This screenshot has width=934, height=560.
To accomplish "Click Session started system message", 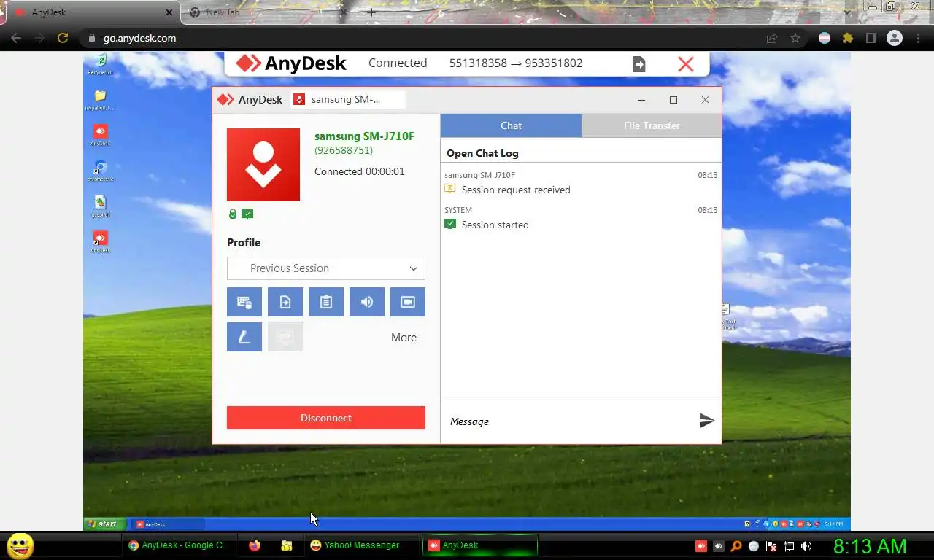I will click(x=495, y=225).
